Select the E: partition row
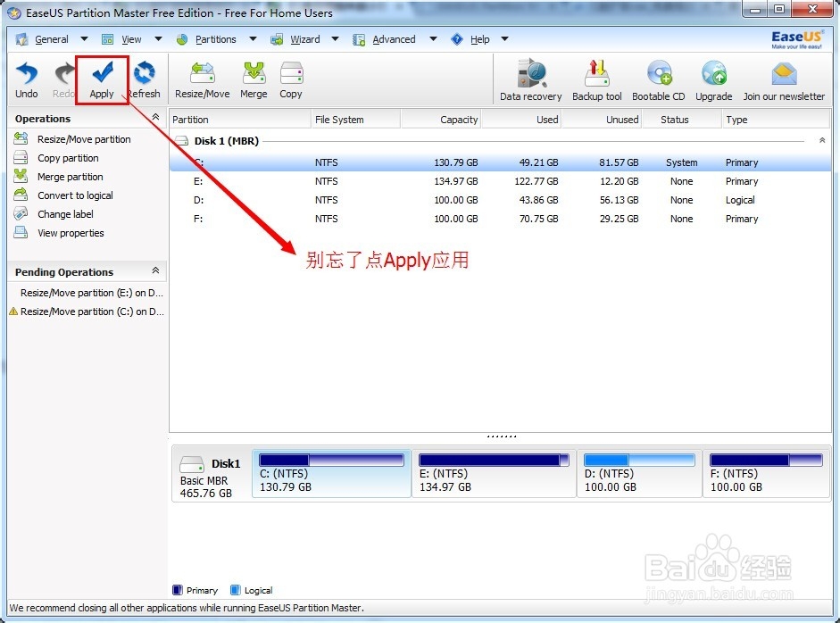 [500, 181]
